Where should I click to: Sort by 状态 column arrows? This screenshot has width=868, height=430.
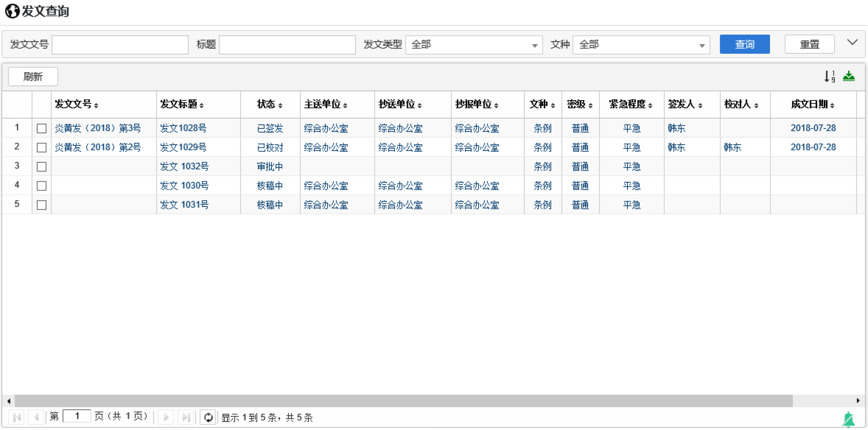click(x=280, y=105)
